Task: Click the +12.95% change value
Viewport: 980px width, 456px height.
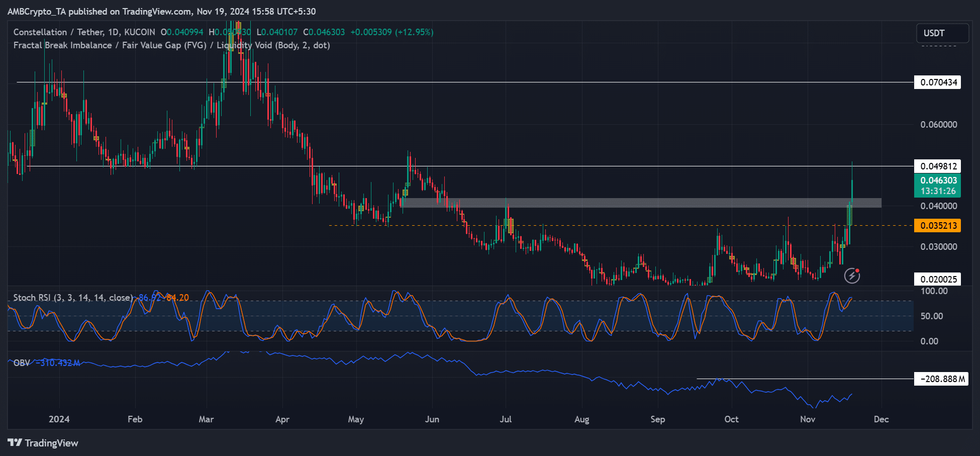Action: pos(414,32)
